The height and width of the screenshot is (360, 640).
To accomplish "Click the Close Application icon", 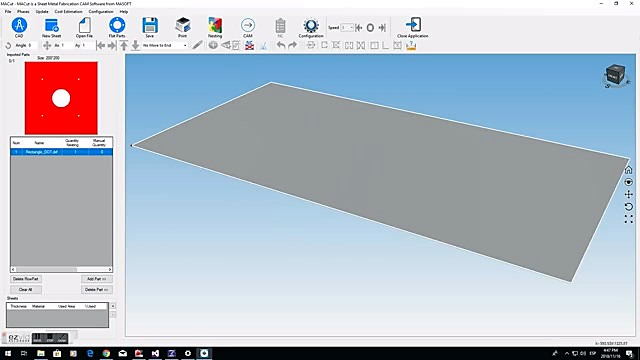I will pos(413,25).
